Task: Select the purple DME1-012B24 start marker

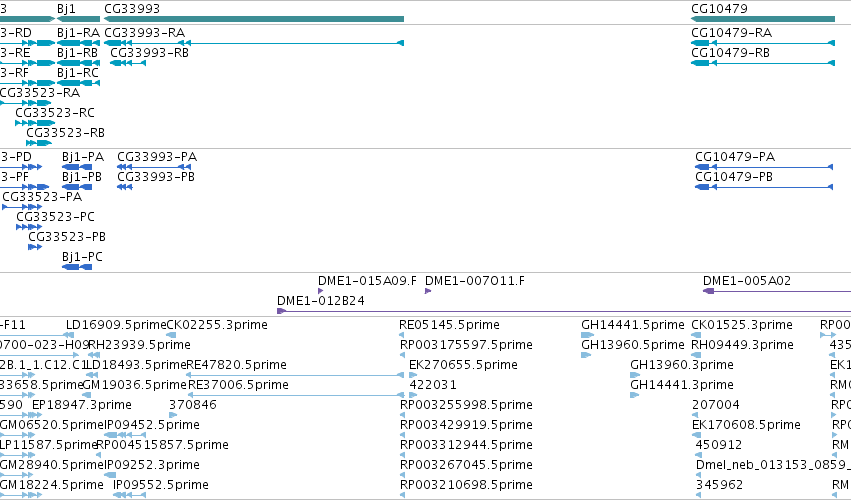Action: (x=281, y=311)
